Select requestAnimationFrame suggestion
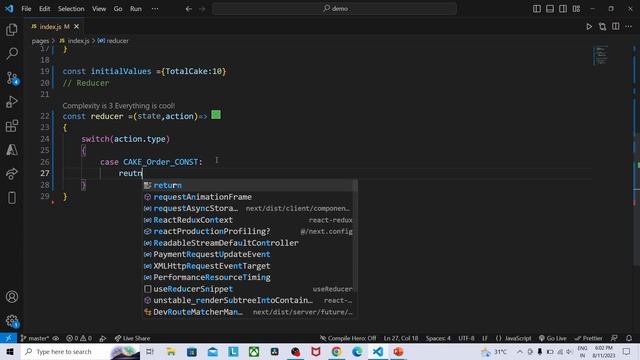The height and width of the screenshot is (360, 640). coord(249,197)
